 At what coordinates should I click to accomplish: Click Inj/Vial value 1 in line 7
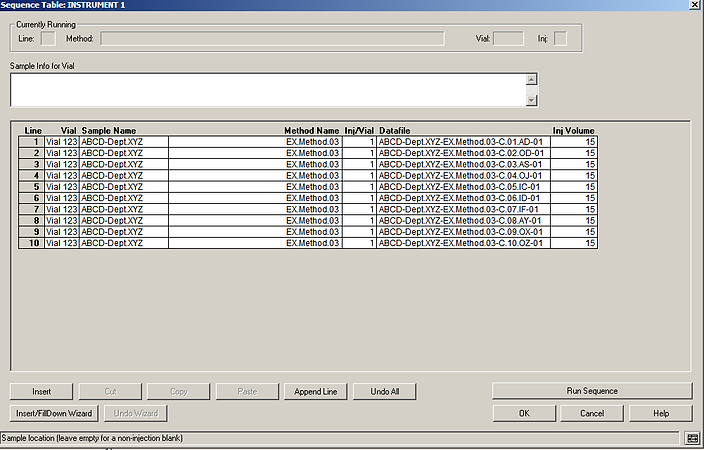coord(360,209)
